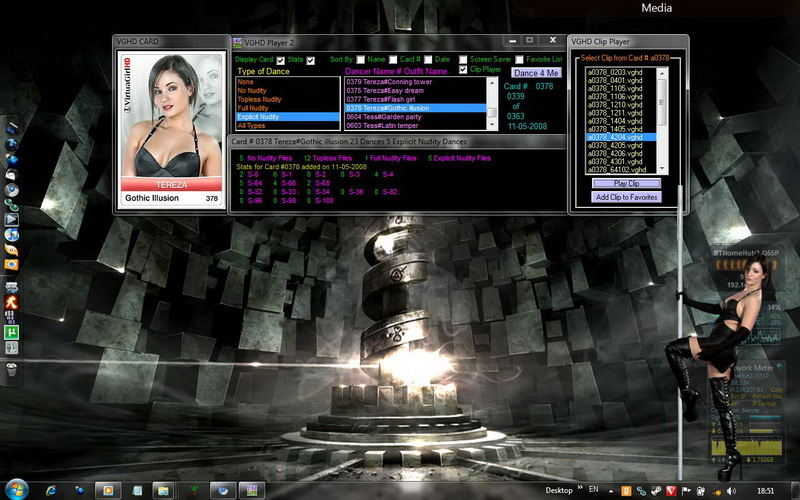Select '0378 Tereza#Gothic illusion' entry
Image resolution: width=800 pixels, height=500 pixels.
click(415, 108)
